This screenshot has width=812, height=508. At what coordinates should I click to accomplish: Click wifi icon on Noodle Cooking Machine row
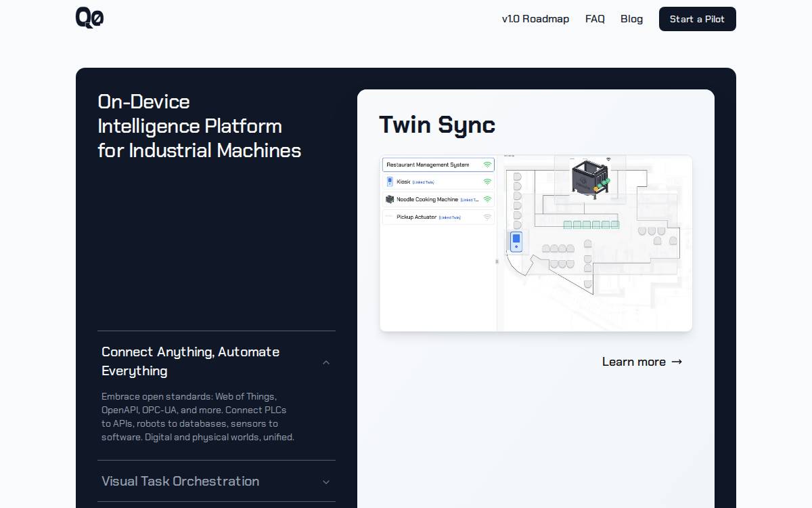pos(487,199)
